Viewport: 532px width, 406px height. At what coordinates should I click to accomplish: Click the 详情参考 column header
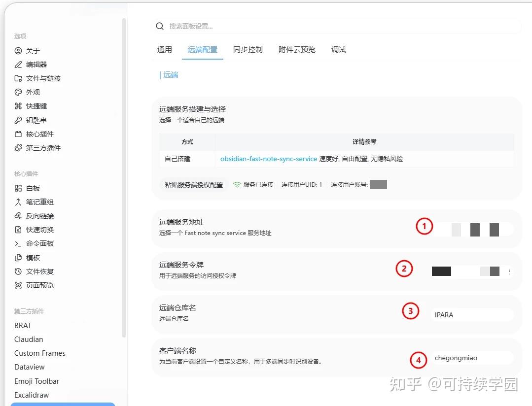coord(364,142)
